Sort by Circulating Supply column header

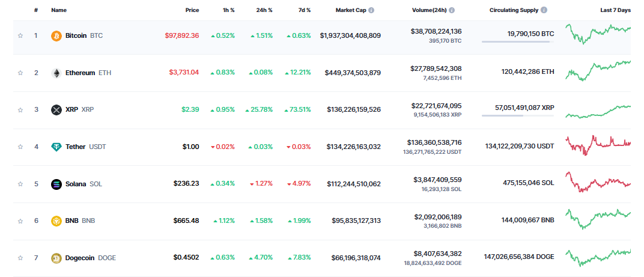tap(514, 10)
